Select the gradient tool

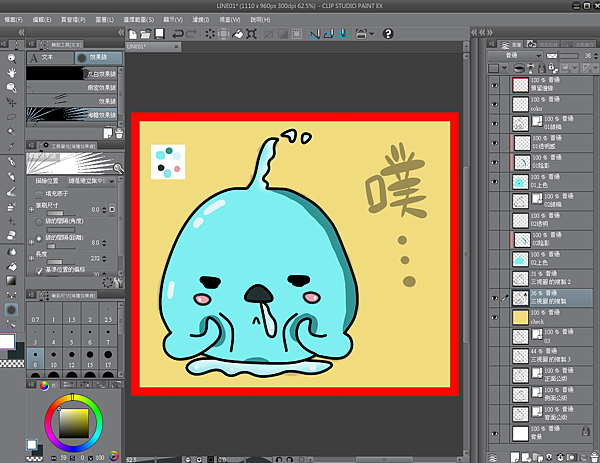tap(10, 283)
